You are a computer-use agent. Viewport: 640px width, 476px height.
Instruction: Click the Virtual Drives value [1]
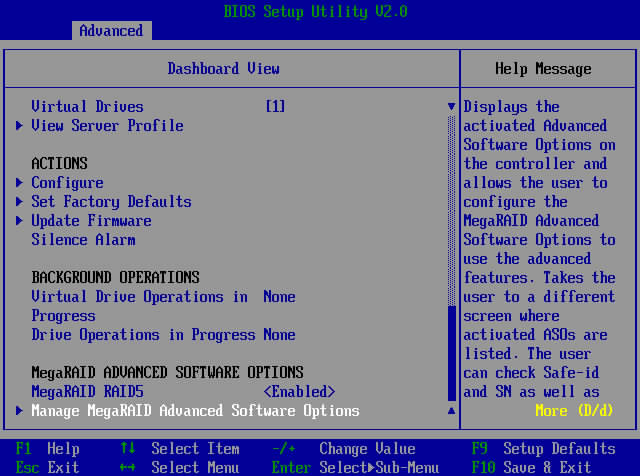click(276, 107)
